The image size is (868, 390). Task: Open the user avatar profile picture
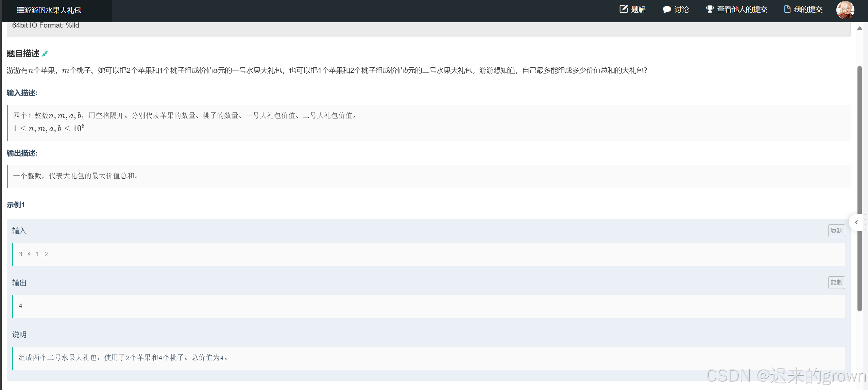845,10
